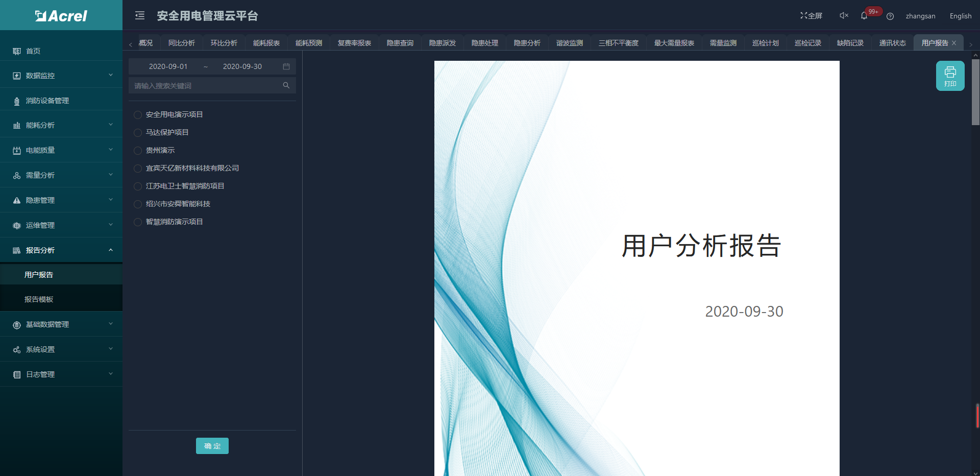Switch to the 隐患查询 tab
Viewport: 980px width, 476px height.
[400, 43]
